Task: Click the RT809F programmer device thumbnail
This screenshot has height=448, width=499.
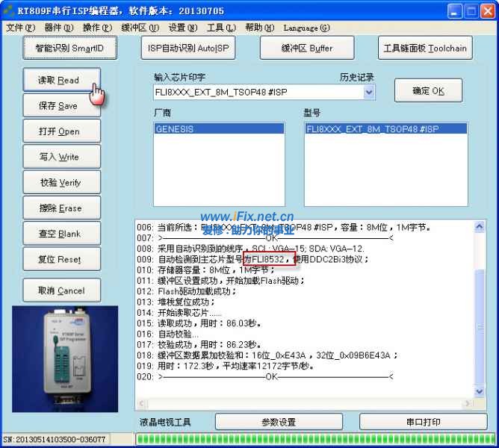Action: (x=65, y=358)
